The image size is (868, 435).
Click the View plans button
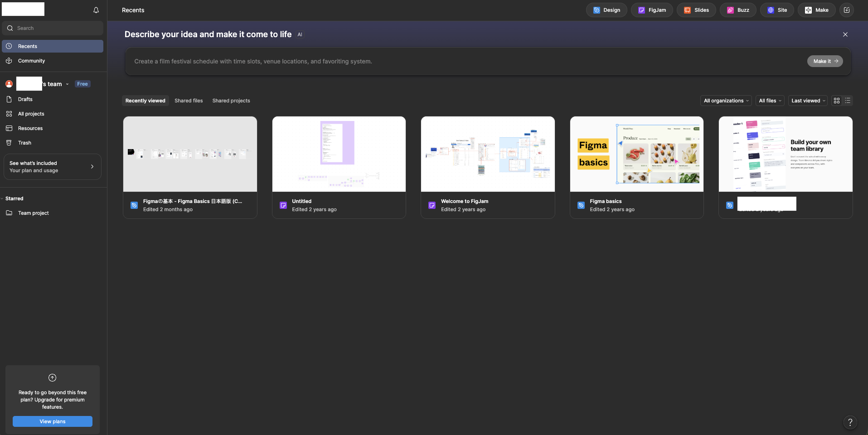coord(53,421)
